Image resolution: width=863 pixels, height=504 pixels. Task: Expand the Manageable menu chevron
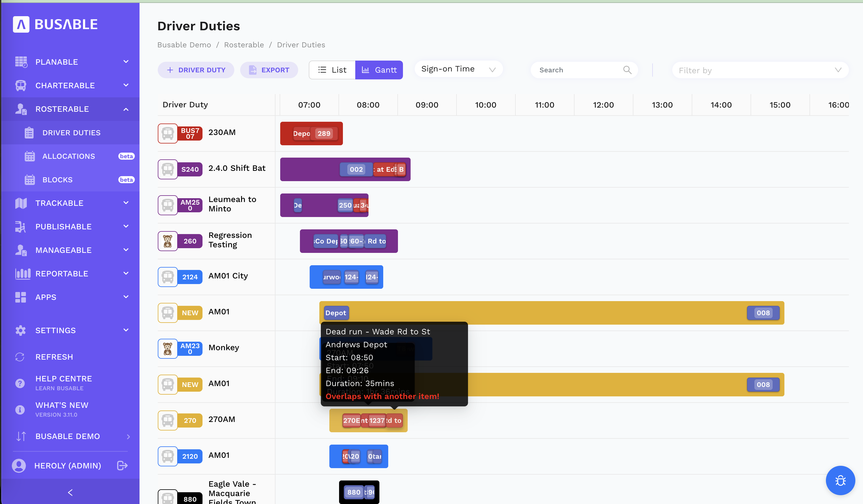pyautogui.click(x=126, y=250)
